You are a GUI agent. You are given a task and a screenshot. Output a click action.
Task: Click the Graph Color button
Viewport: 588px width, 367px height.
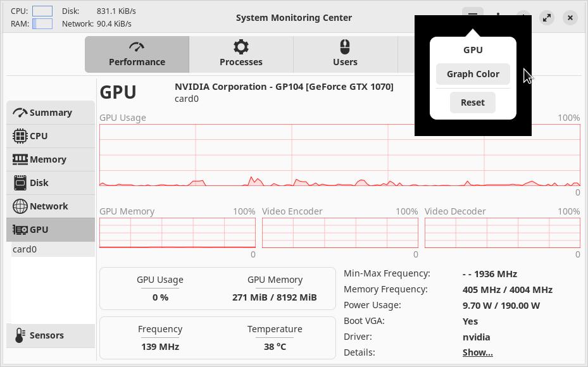coord(473,74)
